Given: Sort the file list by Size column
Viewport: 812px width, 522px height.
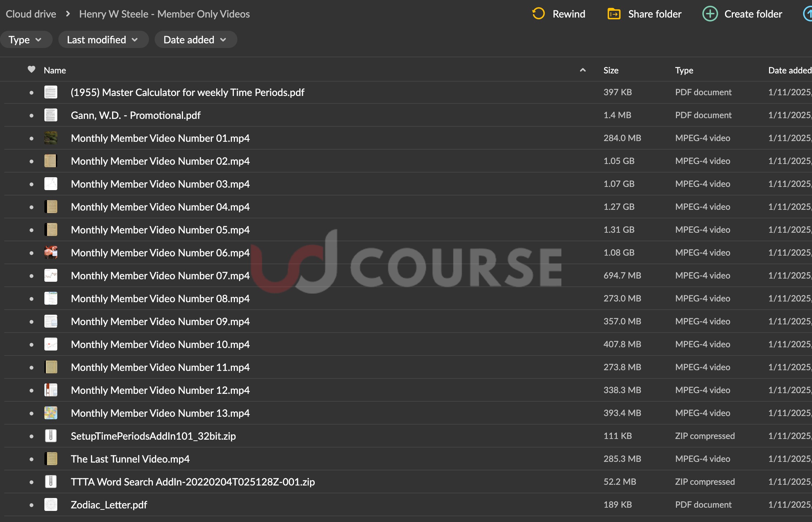Looking at the screenshot, I should point(611,70).
